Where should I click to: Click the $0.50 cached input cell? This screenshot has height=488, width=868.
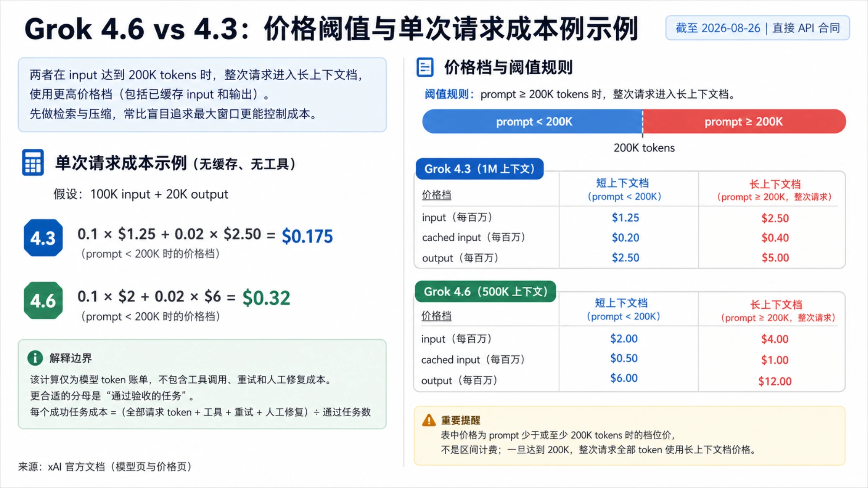point(624,358)
